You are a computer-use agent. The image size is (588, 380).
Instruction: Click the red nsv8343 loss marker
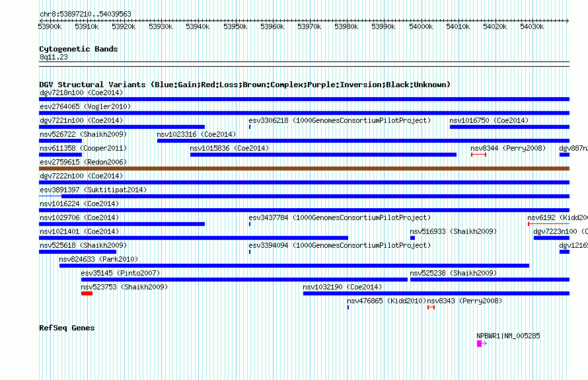pyautogui.click(x=431, y=307)
